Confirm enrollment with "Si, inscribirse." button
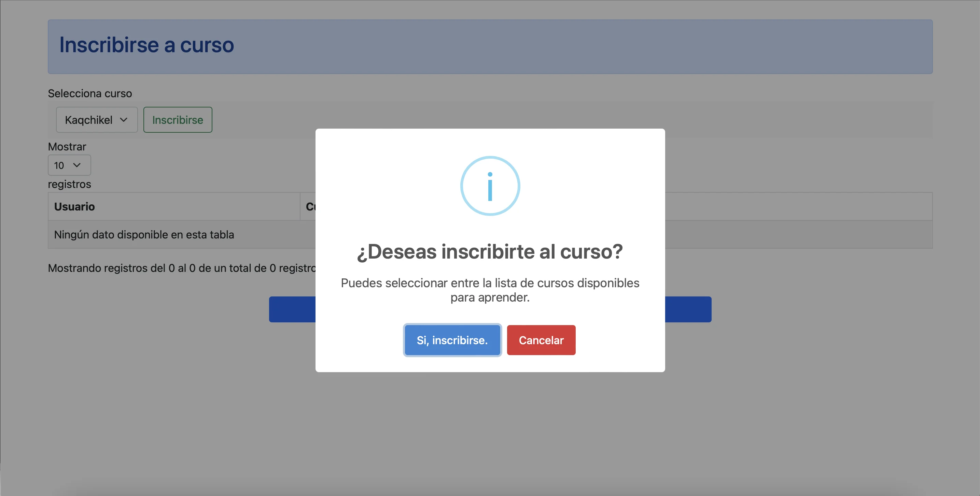This screenshot has height=496, width=980. pyautogui.click(x=452, y=340)
